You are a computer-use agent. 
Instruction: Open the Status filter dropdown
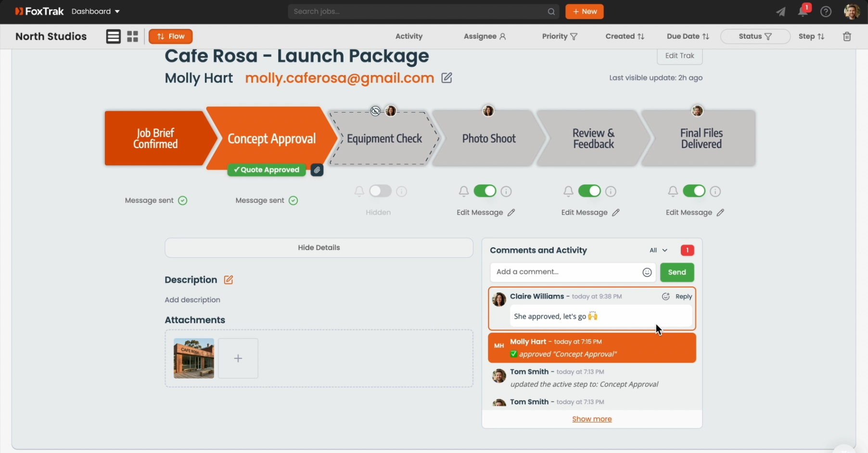[755, 37]
